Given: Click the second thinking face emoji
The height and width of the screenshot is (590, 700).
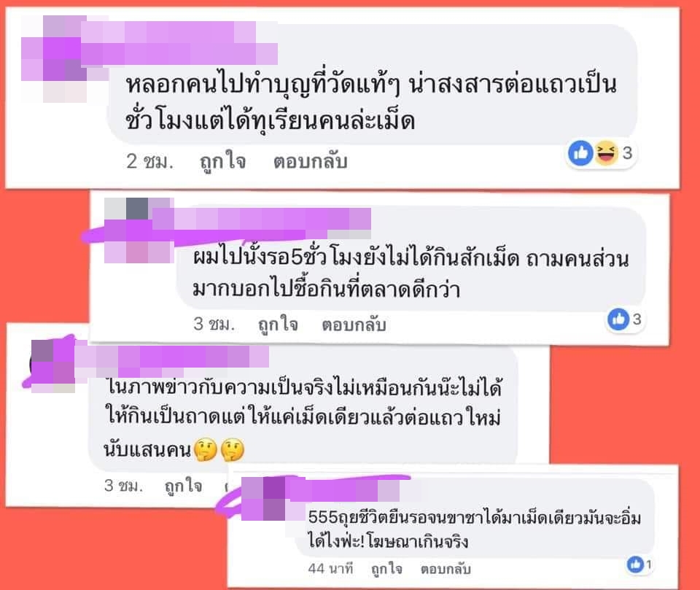Looking at the screenshot, I should point(233,449).
